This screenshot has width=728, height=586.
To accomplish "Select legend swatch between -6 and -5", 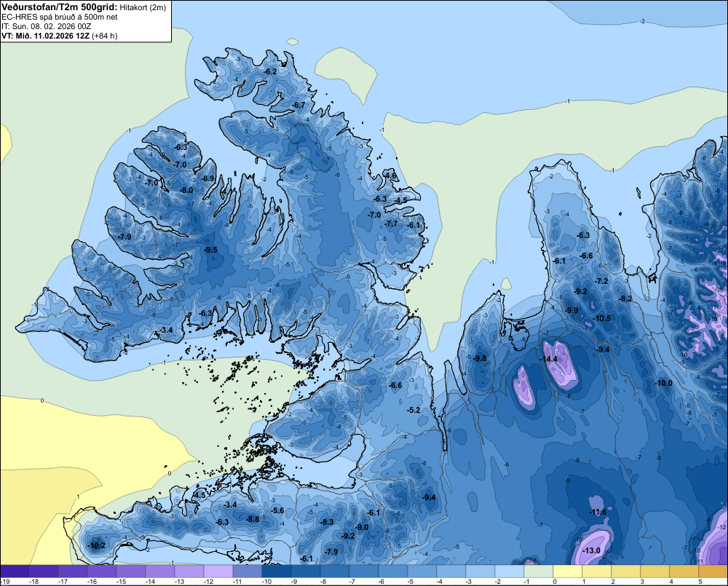I will (393, 571).
